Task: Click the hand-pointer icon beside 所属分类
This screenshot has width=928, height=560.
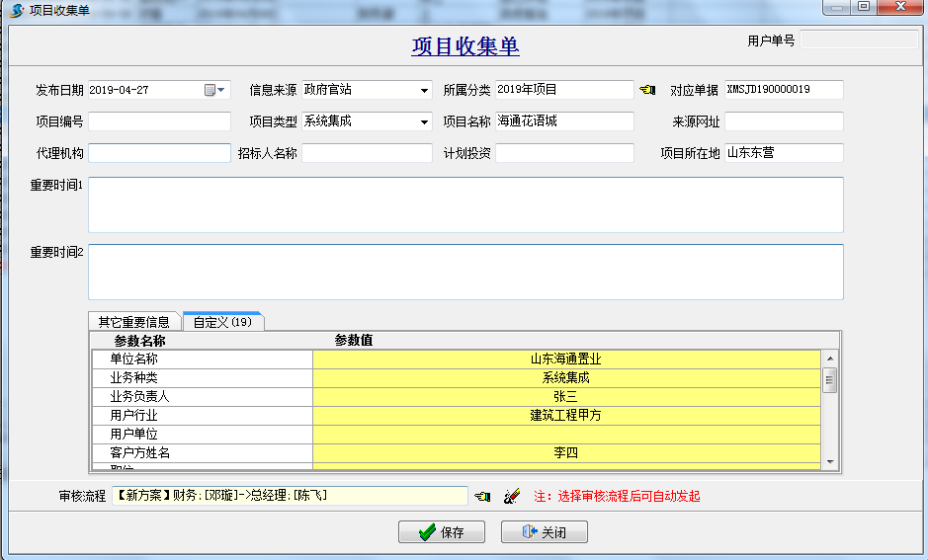Action: pyautogui.click(x=647, y=90)
